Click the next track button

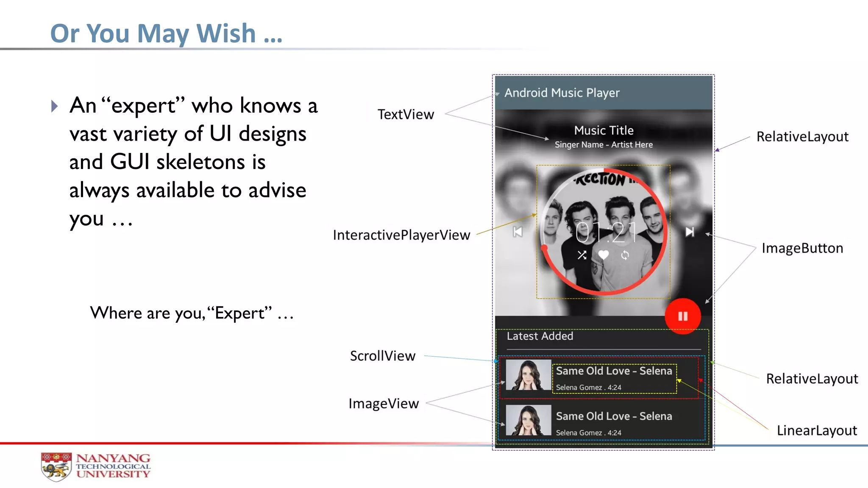tap(690, 232)
